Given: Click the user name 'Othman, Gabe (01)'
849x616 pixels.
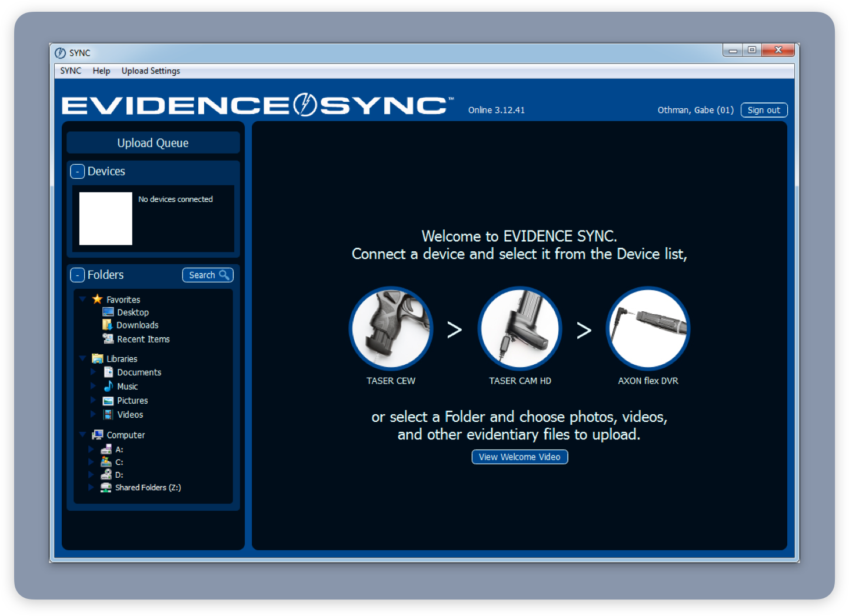Looking at the screenshot, I should click(695, 110).
